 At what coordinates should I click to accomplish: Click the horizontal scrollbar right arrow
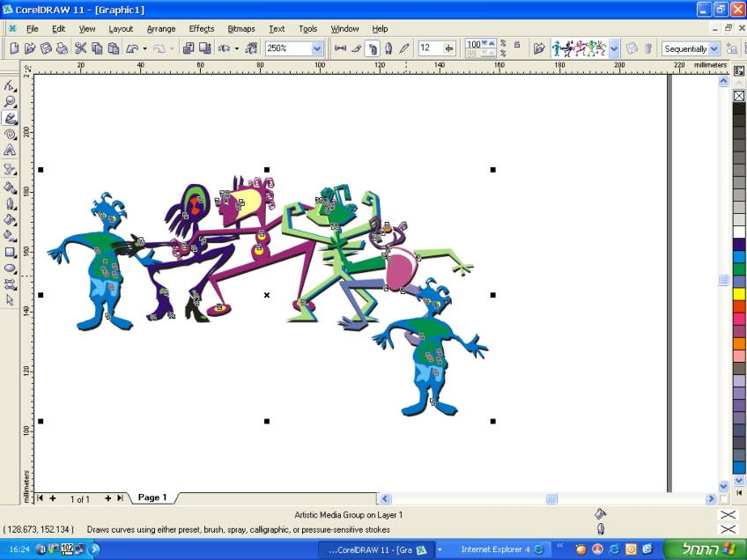click(x=711, y=498)
